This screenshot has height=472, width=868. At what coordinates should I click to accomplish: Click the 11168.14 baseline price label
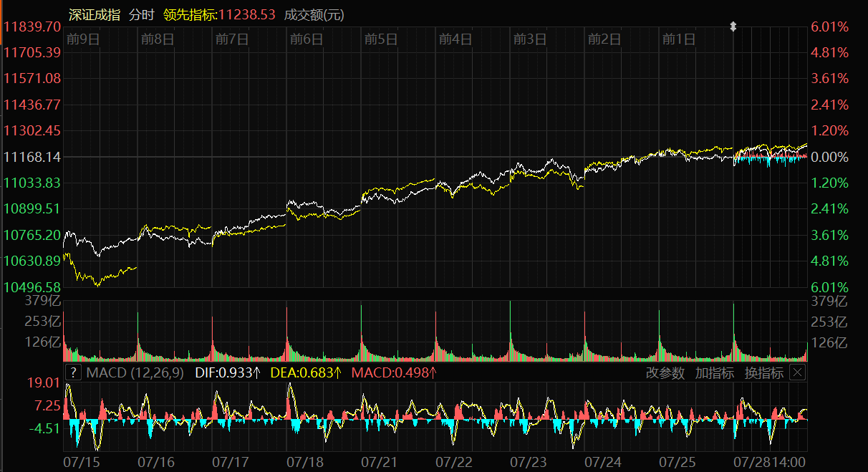point(32,157)
